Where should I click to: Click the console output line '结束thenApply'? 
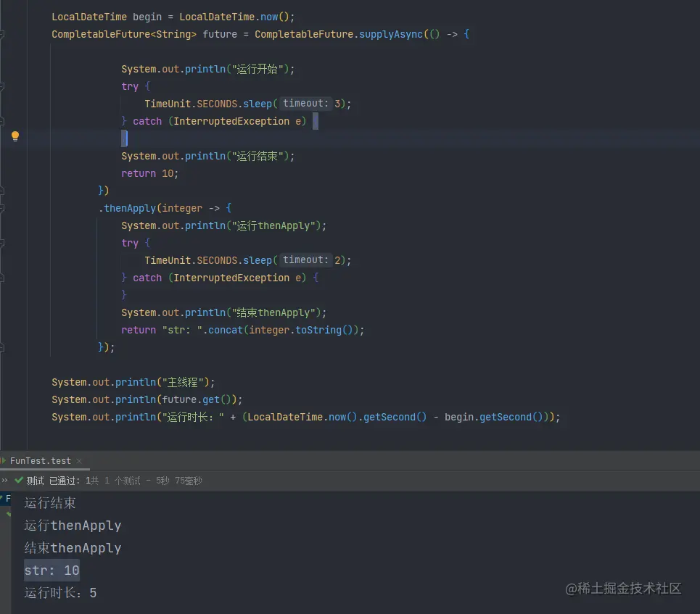pos(73,548)
